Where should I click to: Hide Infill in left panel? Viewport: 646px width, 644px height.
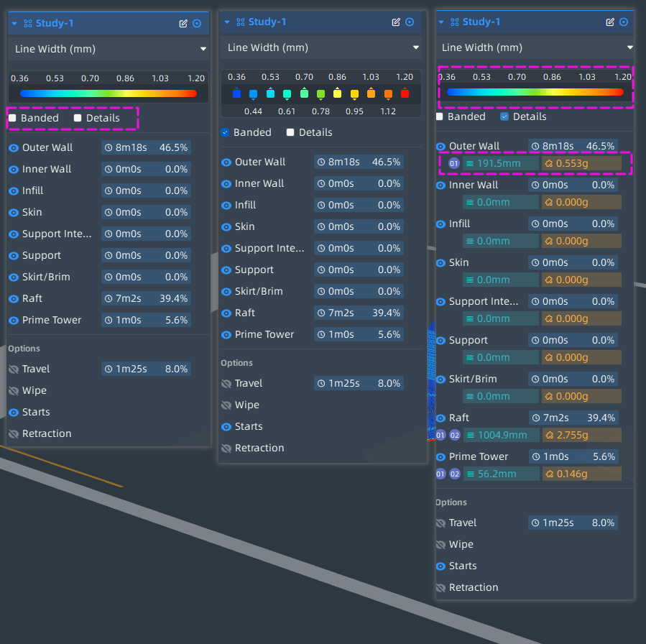click(14, 191)
